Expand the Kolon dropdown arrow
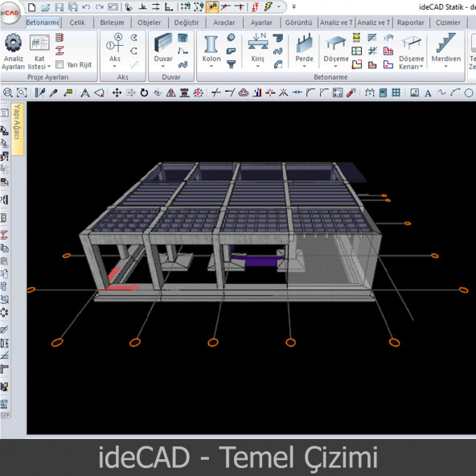The width and height of the screenshot is (476, 476). (x=211, y=66)
